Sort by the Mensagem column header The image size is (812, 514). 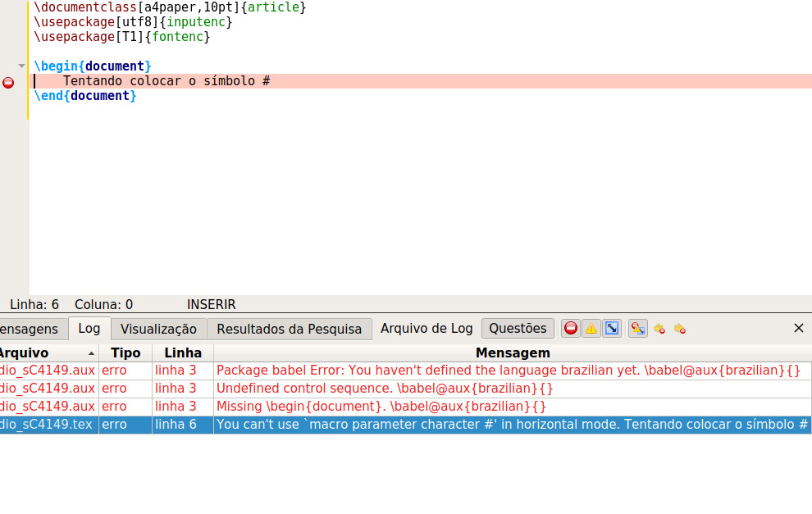[513, 353]
